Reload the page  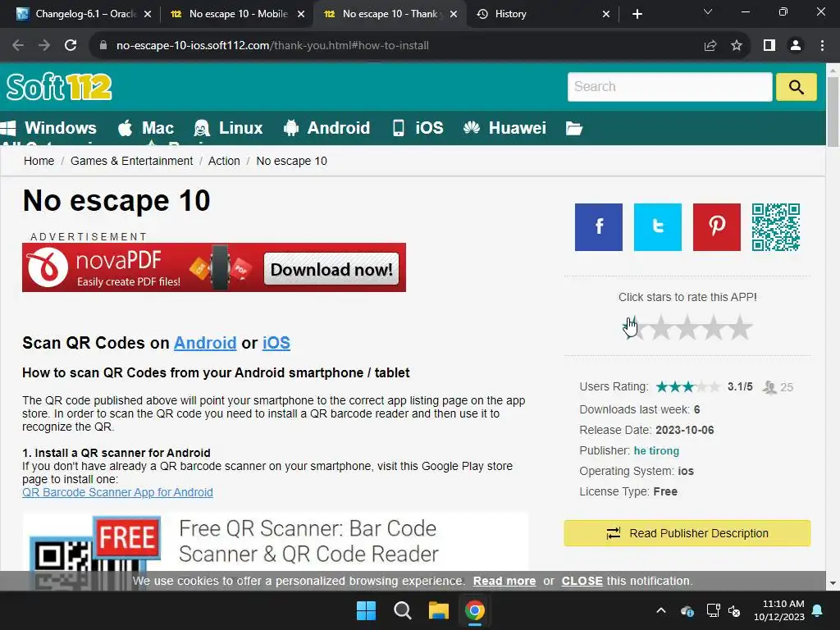(71, 45)
